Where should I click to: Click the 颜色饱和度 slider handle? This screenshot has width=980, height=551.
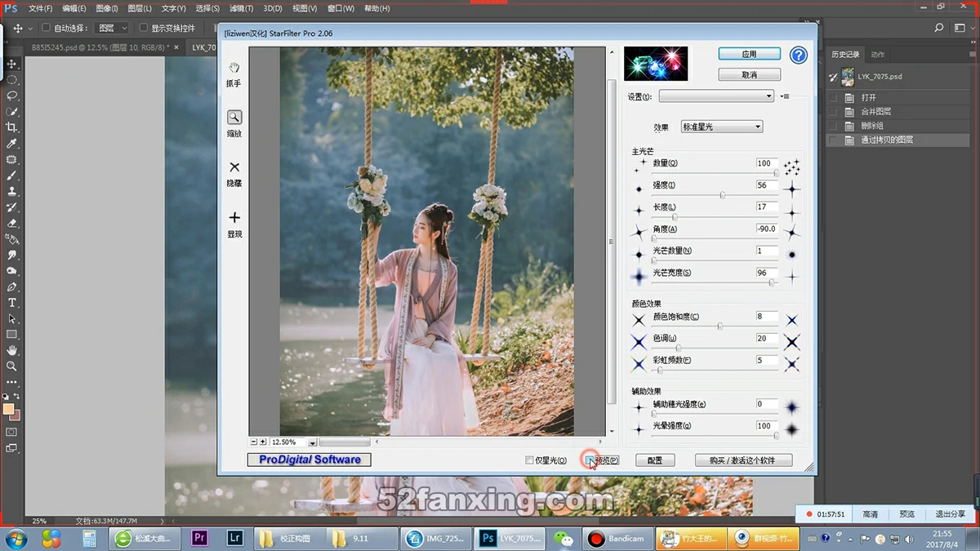[719, 326]
